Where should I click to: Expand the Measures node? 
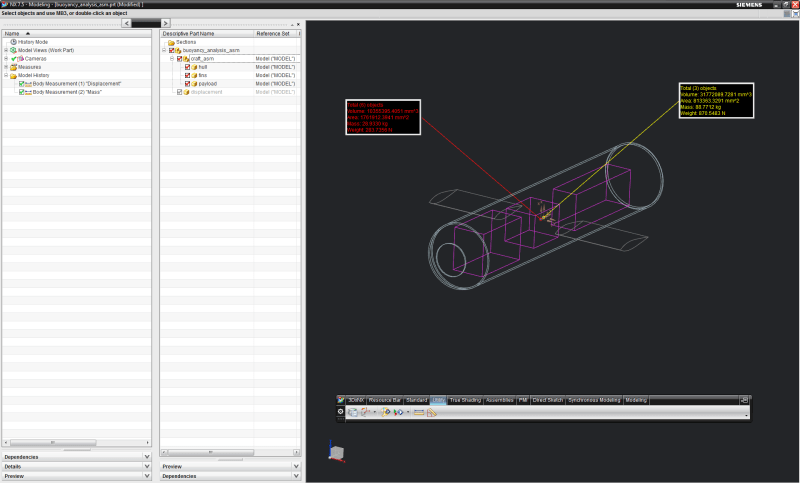point(6,67)
